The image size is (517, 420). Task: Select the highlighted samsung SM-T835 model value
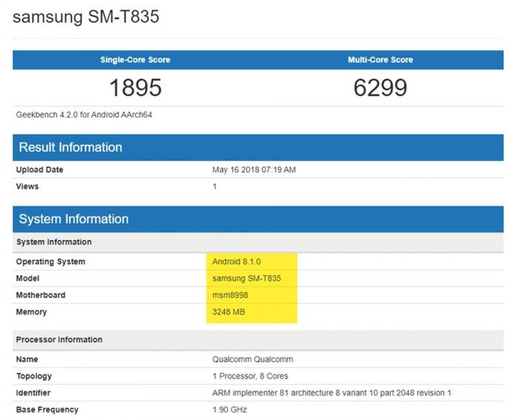[247, 278]
